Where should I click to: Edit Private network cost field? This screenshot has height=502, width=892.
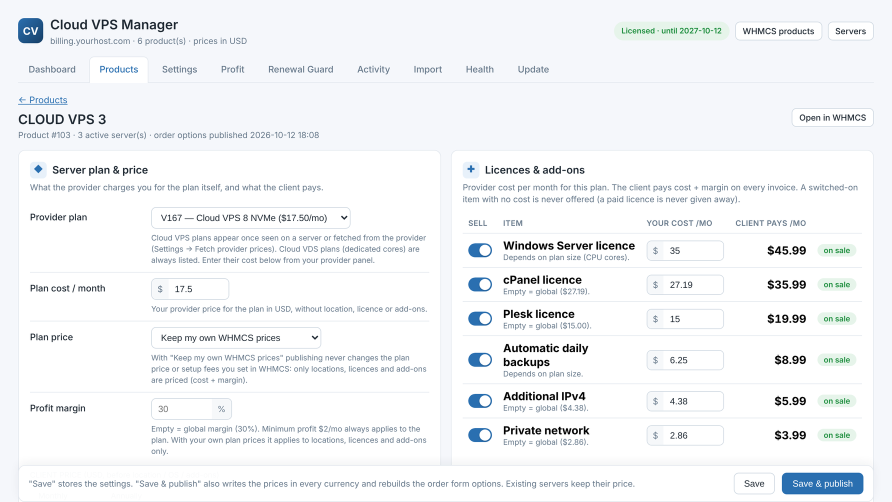tap(685, 435)
